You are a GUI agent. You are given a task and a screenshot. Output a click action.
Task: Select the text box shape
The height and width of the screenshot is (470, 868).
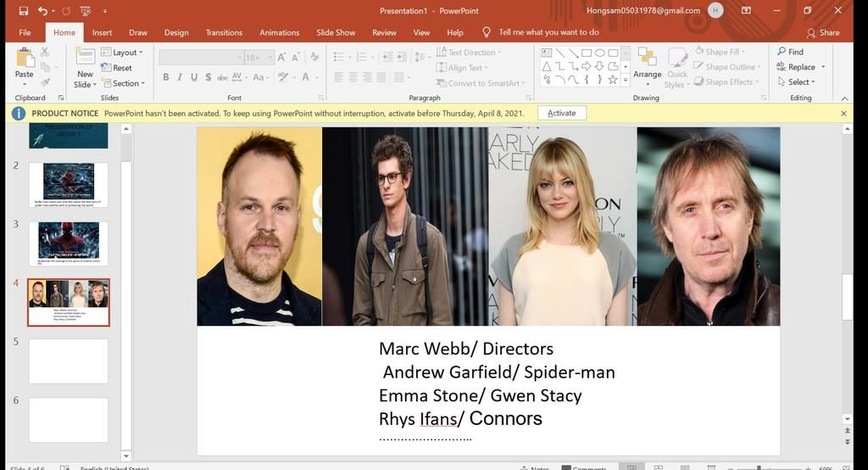pos(547,53)
